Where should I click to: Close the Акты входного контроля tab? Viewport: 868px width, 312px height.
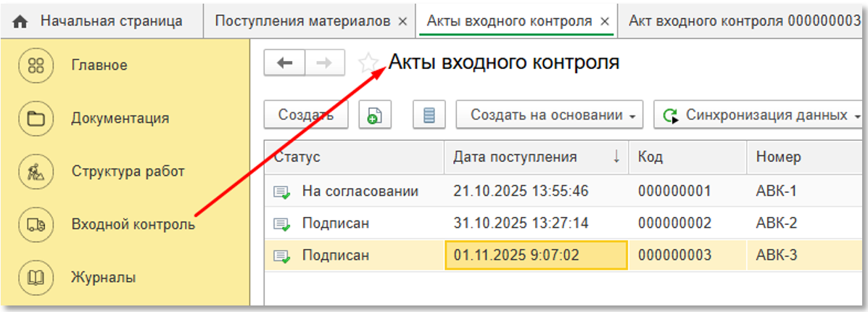point(604,21)
